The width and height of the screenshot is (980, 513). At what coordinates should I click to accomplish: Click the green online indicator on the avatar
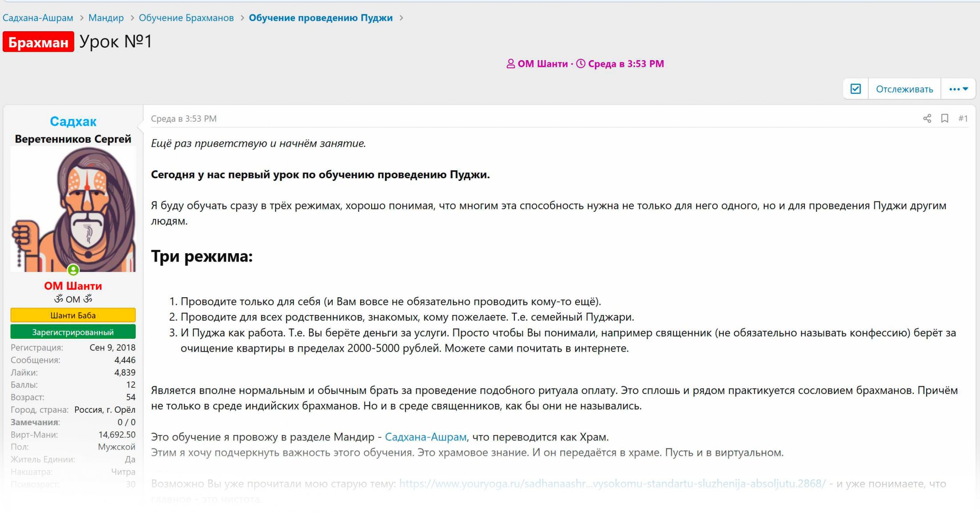[73, 269]
